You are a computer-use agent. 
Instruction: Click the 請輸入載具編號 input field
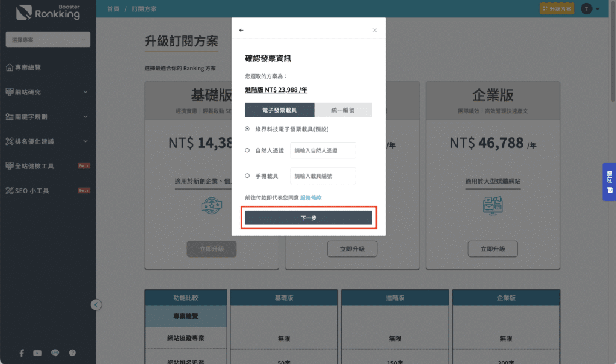[x=322, y=176]
